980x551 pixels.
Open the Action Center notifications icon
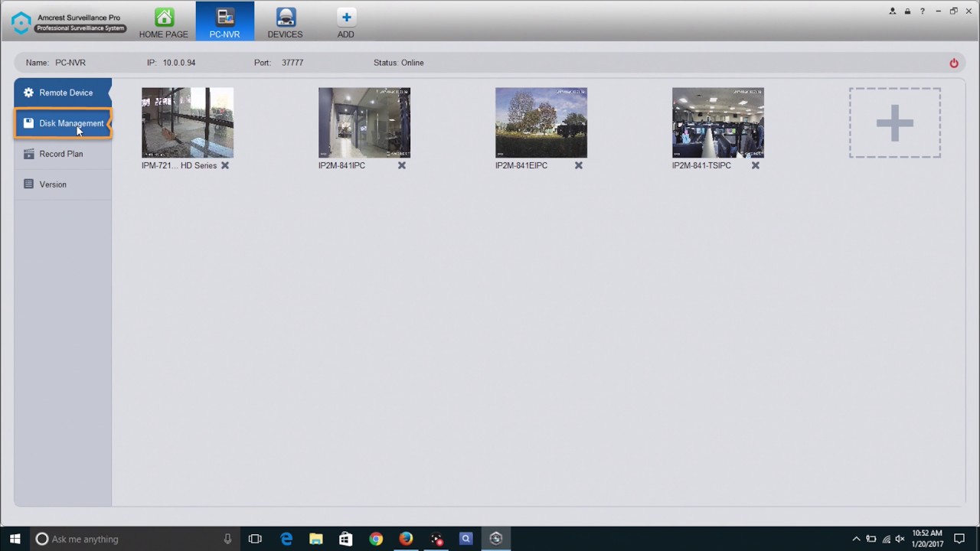tap(959, 539)
